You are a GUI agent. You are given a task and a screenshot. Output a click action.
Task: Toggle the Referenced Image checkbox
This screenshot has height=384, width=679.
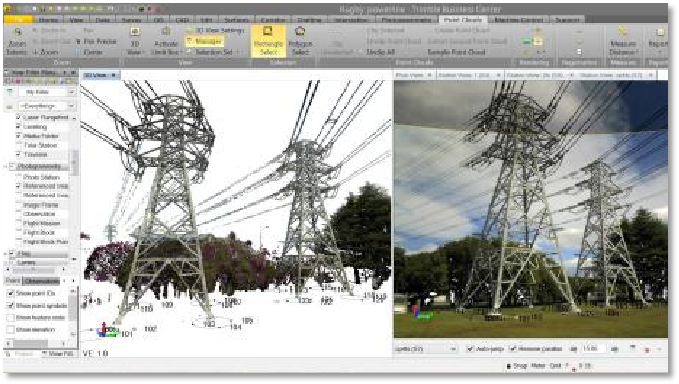coord(18,186)
